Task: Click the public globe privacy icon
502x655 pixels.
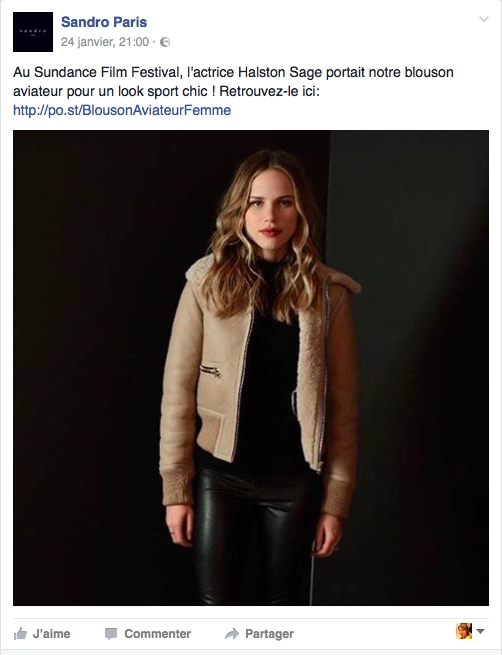Action: click(165, 42)
